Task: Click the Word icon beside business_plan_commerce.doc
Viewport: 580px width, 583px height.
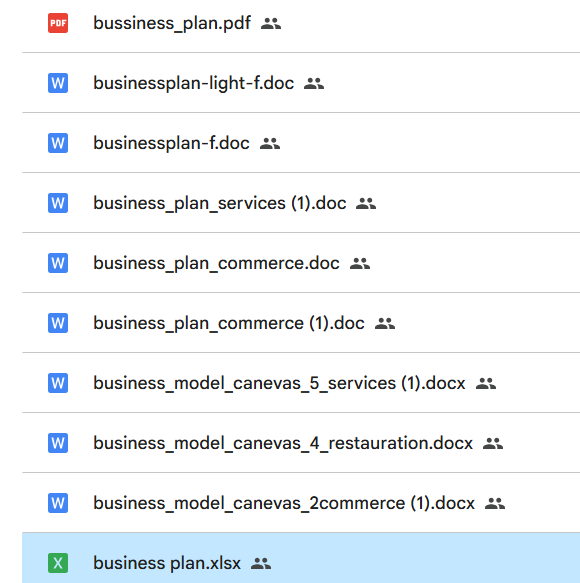Action: 58,263
